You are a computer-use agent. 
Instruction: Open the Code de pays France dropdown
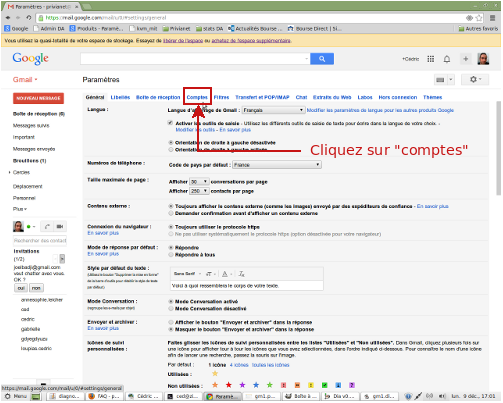277,165
